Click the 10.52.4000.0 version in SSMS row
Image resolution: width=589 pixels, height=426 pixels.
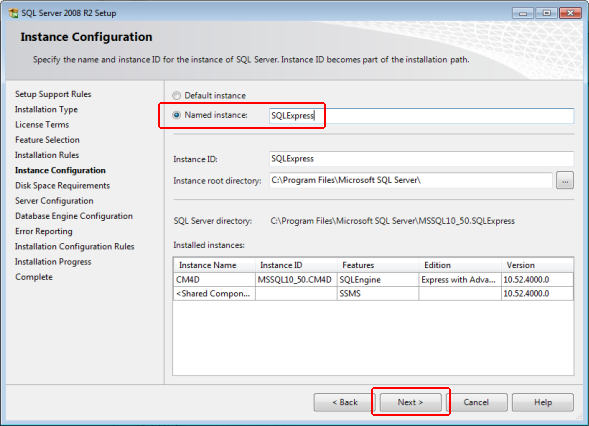click(538, 293)
